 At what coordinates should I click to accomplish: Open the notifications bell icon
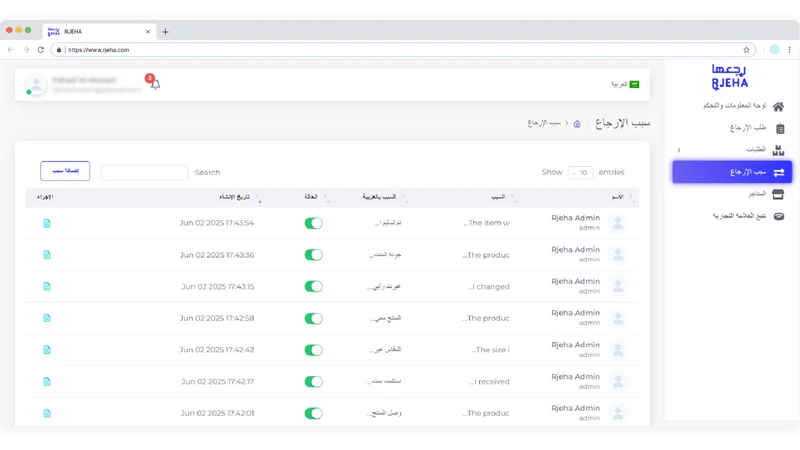click(155, 84)
